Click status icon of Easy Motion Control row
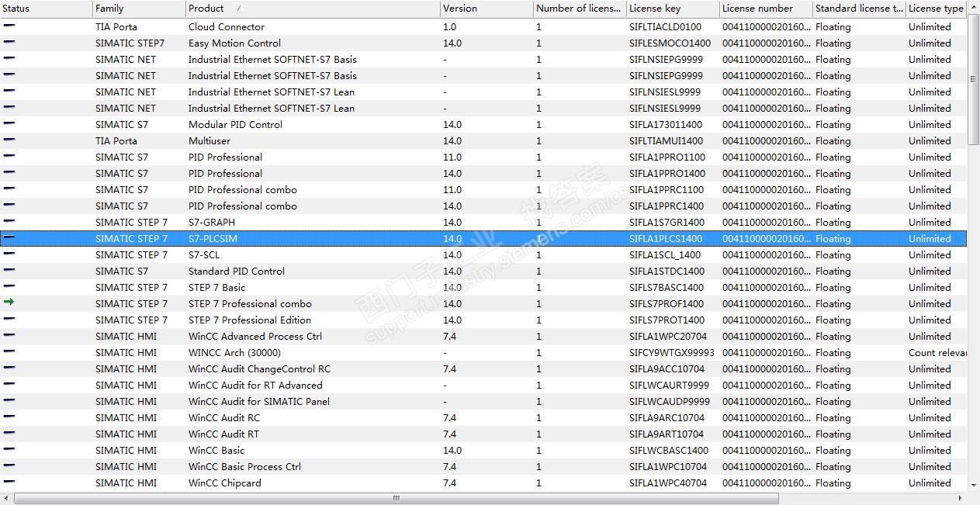The image size is (980, 505). 9,42
